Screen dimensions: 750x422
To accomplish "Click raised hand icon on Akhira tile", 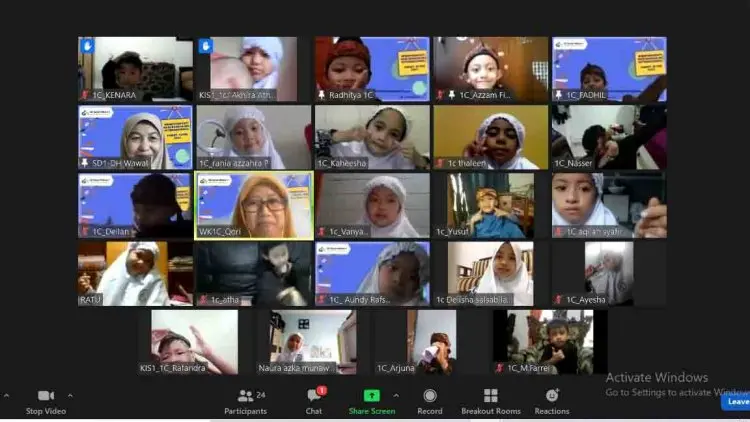I will pyautogui.click(x=205, y=46).
